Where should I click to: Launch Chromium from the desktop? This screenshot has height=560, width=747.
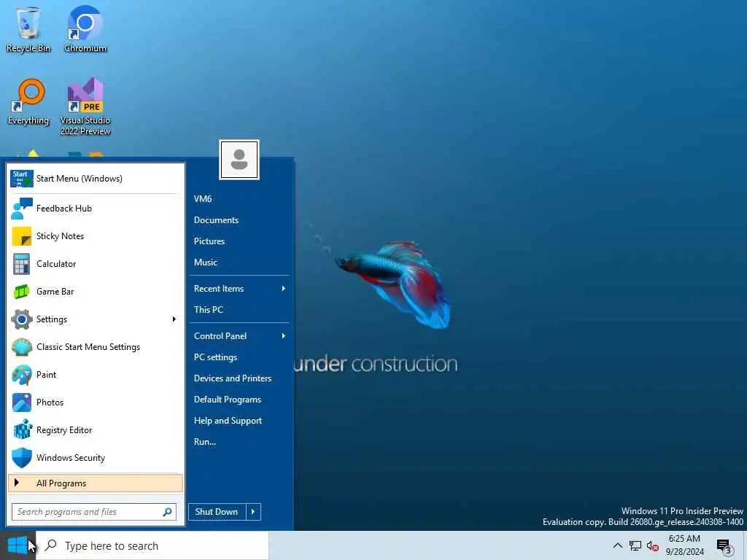click(85, 28)
